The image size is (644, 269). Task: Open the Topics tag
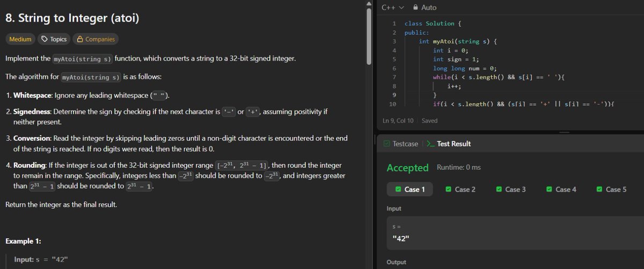coord(54,39)
